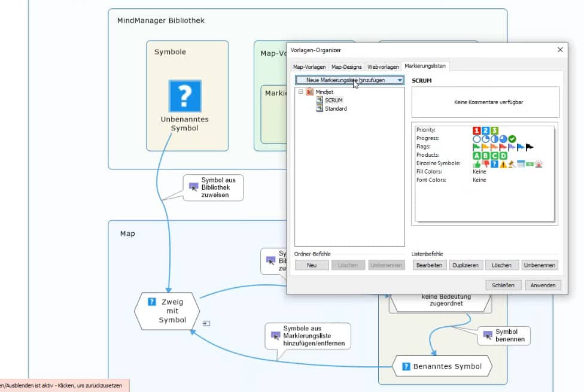Click the Bearbeiten button under Listenbefehle
Viewport: 584px width, 392px height.
click(x=429, y=265)
